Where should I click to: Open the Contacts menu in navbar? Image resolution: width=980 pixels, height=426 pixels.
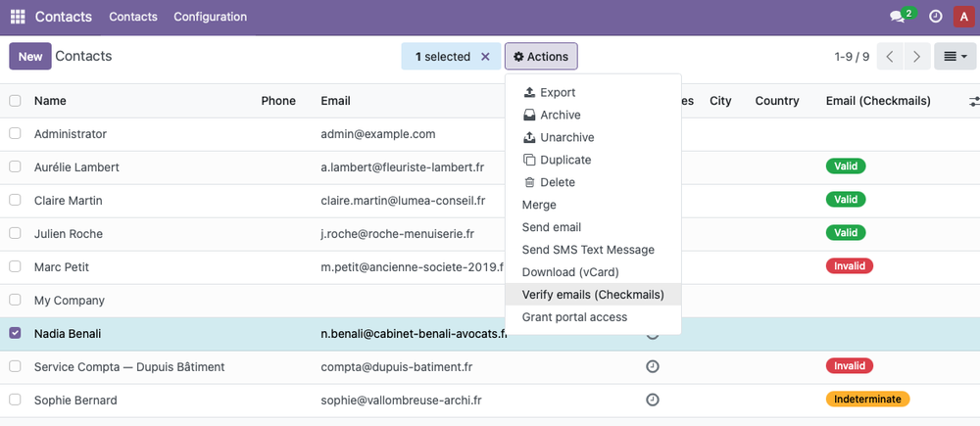tap(133, 17)
